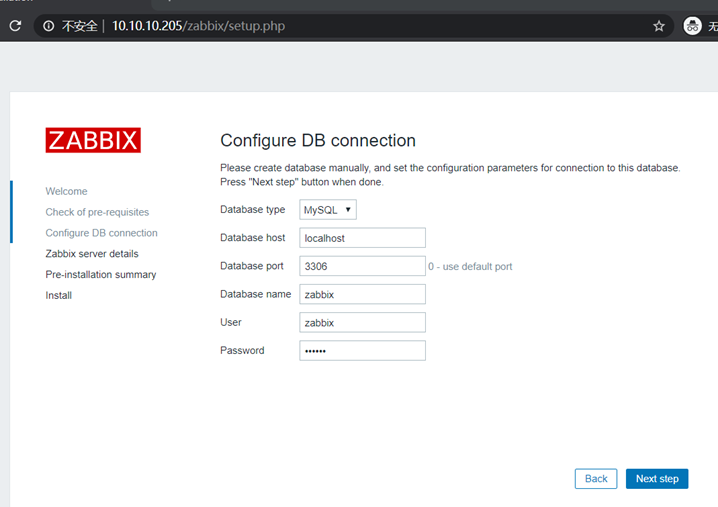
Task: Click the Database type label
Action: [x=252, y=209]
